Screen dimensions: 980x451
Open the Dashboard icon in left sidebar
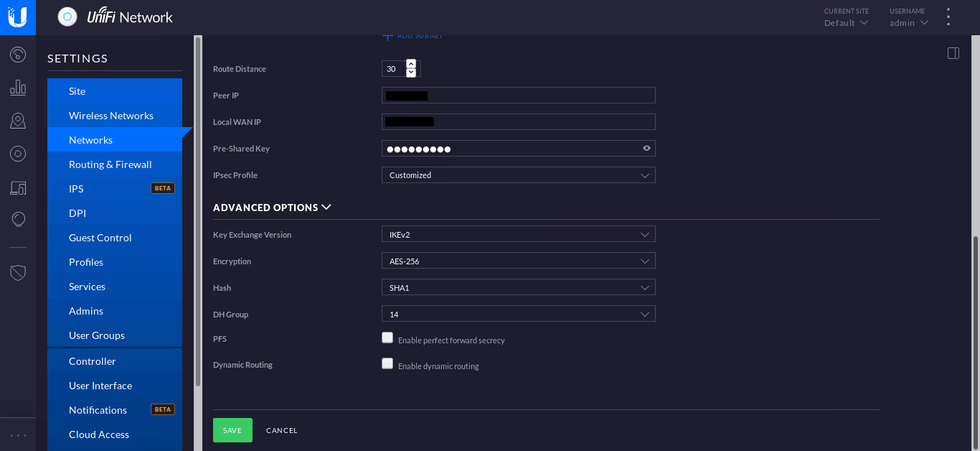(18, 55)
